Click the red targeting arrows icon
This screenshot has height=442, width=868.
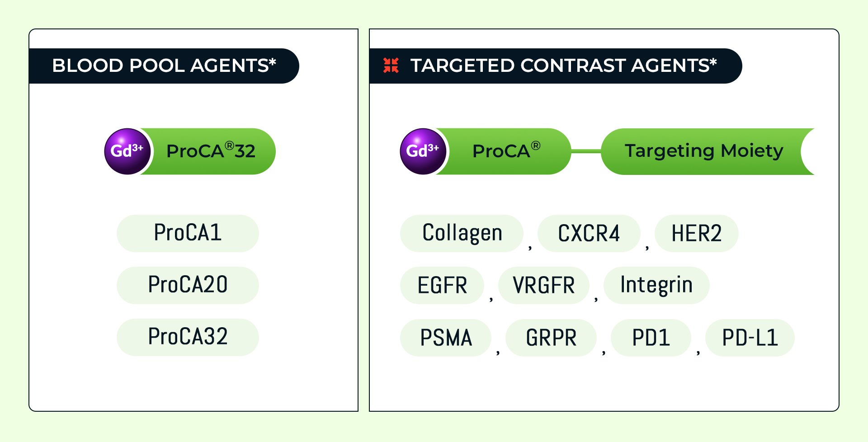391,66
